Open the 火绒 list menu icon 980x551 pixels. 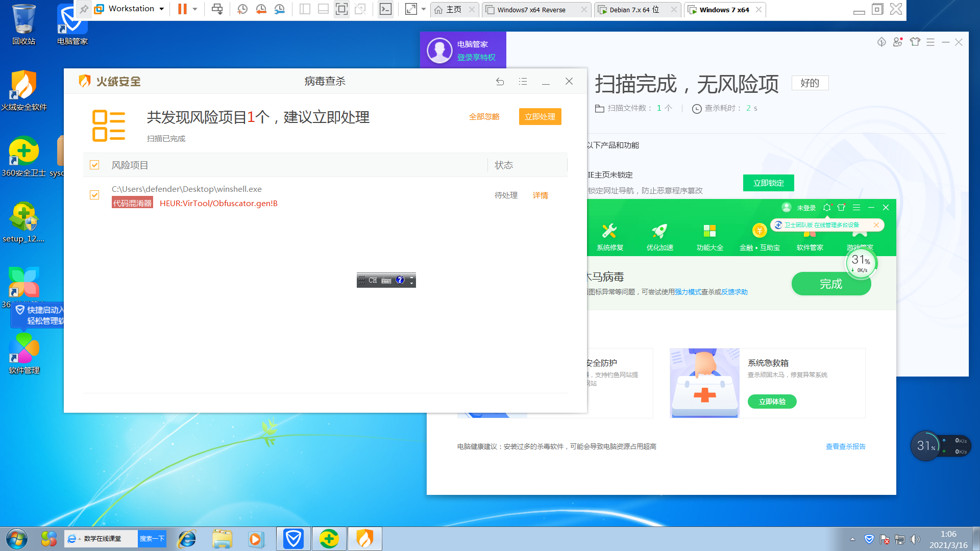(523, 82)
